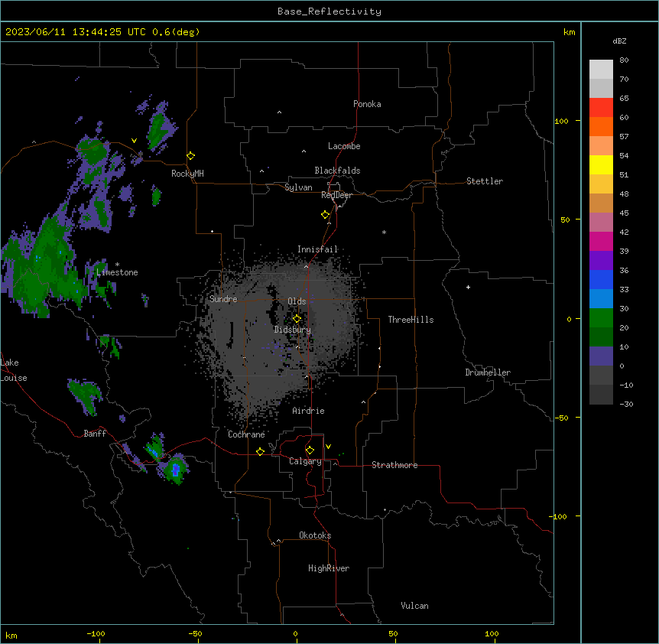Click the Olds town label

point(297,301)
